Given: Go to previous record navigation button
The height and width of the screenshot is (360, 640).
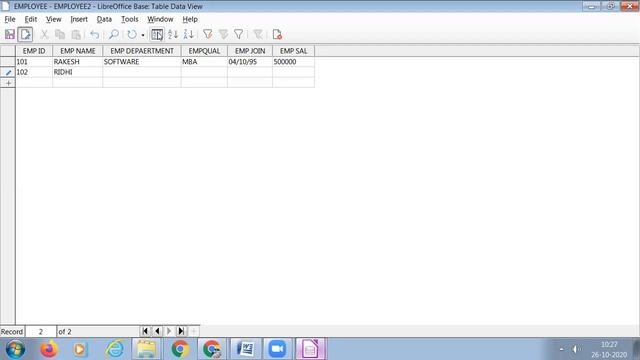Looking at the screenshot, I should pyautogui.click(x=157, y=331).
